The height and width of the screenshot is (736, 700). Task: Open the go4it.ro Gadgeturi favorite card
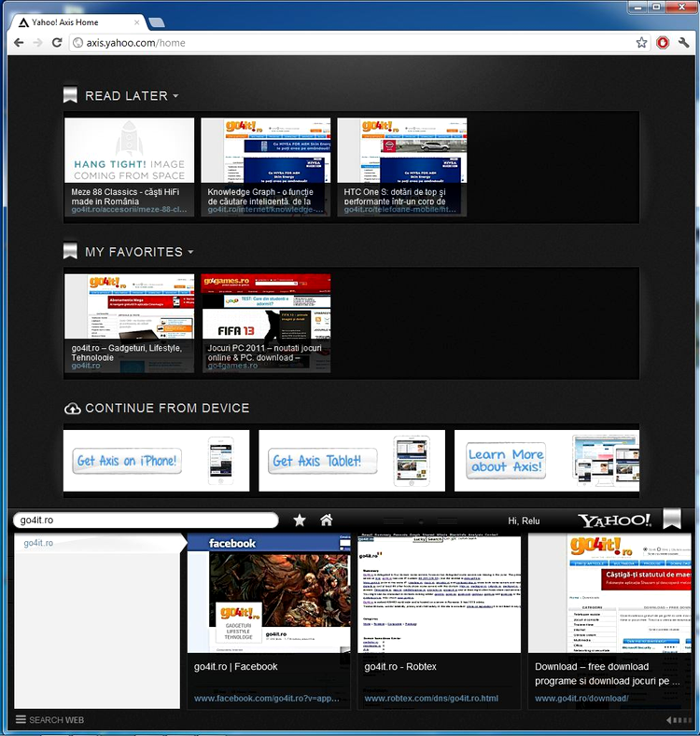[x=129, y=324]
